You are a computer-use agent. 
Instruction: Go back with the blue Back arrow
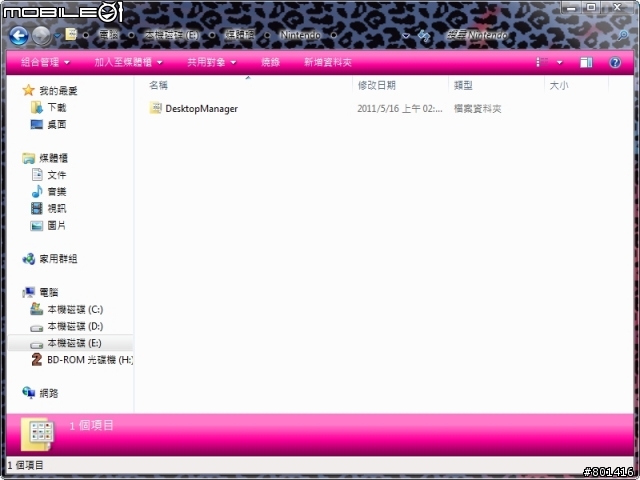(19, 36)
